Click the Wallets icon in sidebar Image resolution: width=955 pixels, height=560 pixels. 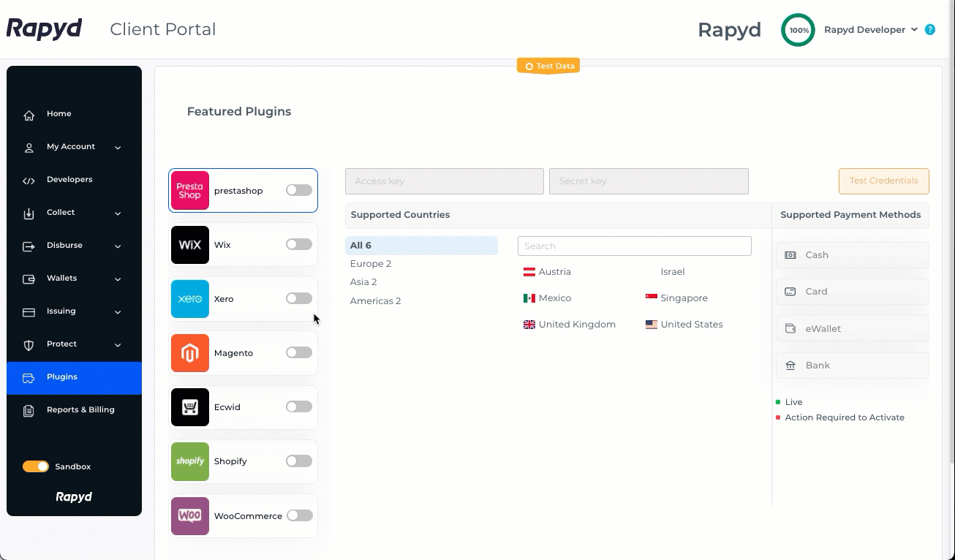point(29,279)
